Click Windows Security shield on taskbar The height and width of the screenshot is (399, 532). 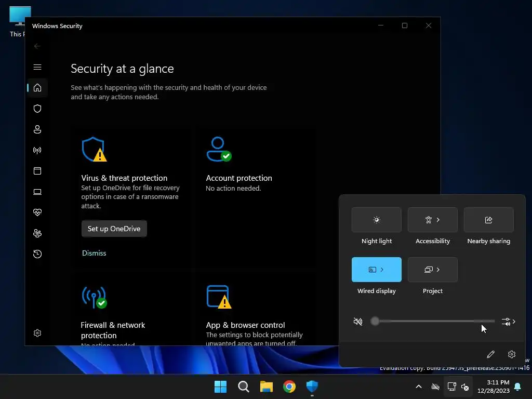click(312, 387)
